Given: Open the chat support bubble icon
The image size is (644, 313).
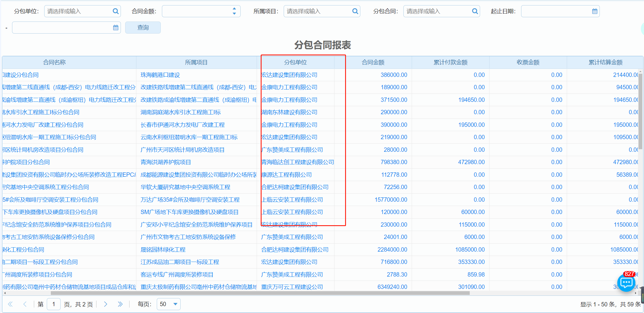Looking at the screenshot, I should click(626, 283).
